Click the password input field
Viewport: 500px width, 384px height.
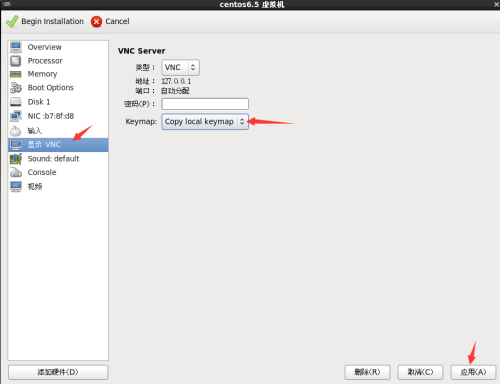pos(205,104)
